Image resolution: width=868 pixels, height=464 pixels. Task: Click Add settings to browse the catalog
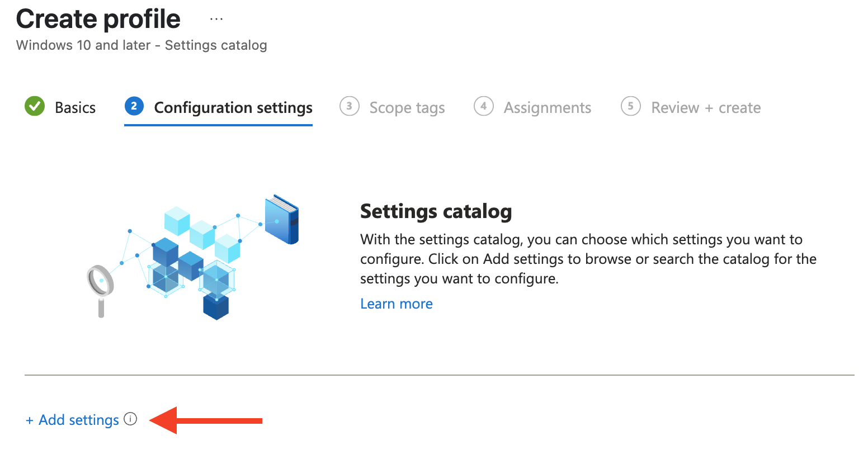(x=77, y=420)
